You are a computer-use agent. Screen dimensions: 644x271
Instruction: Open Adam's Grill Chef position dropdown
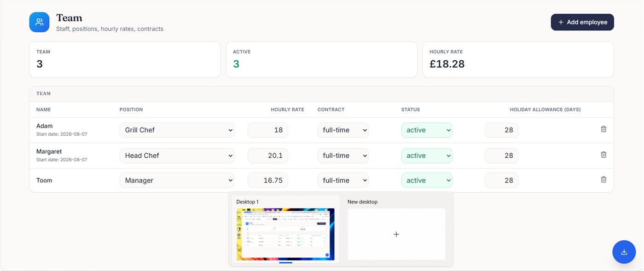click(x=177, y=130)
